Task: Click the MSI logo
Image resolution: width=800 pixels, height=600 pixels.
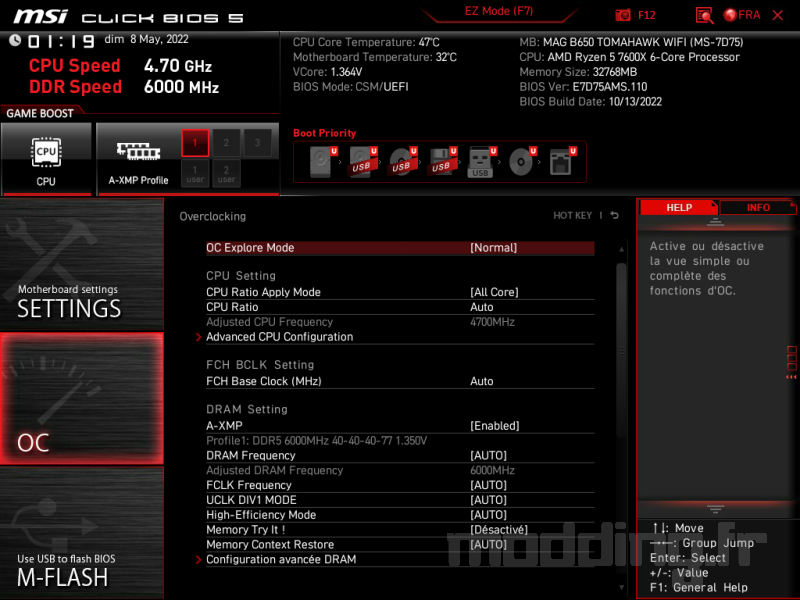Action: tap(41, 17)
